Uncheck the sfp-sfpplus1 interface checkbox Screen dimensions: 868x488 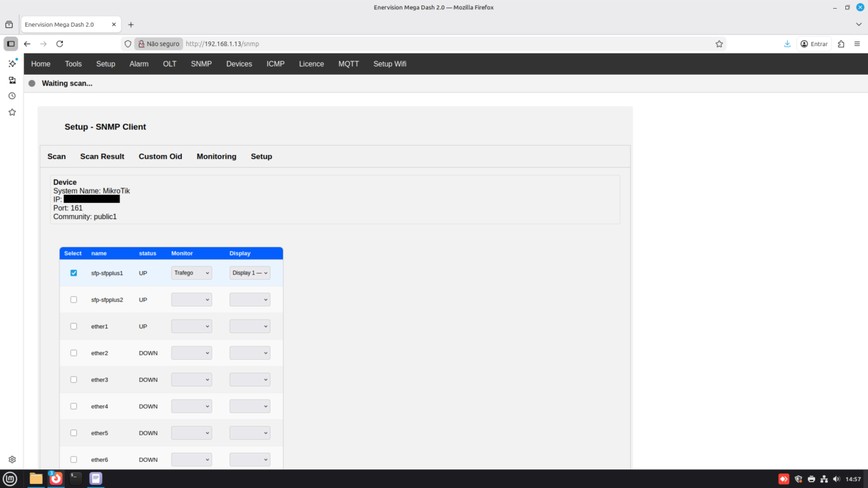click(x=73, y=273)
